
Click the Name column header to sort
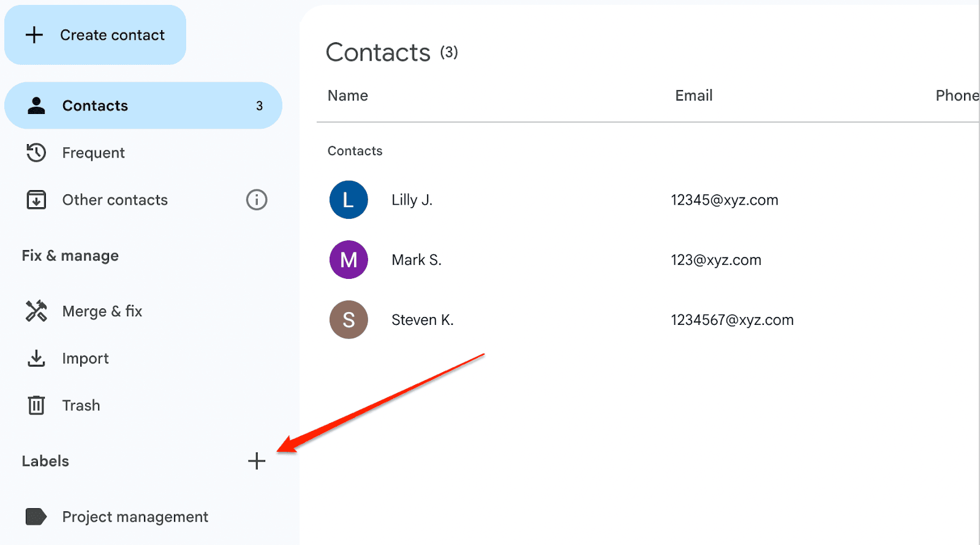click(x=347, y=95)
